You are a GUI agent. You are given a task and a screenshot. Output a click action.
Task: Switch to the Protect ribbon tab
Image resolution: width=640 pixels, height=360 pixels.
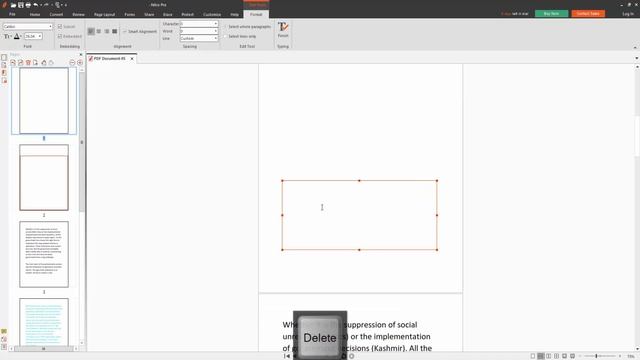click(x=188, y=14)
